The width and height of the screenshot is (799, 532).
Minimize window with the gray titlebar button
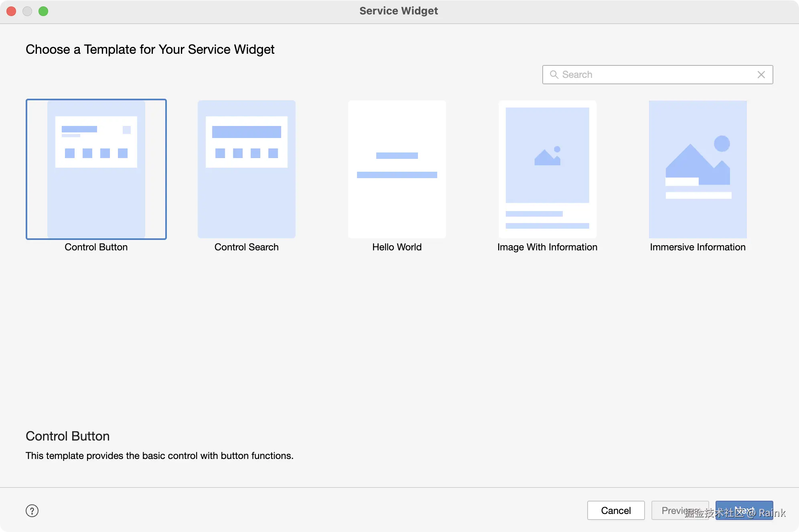(27, 11)
